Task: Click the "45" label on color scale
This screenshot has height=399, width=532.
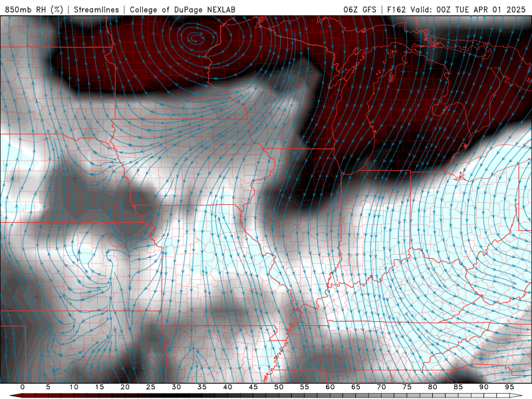Action: tap(253, 387)
